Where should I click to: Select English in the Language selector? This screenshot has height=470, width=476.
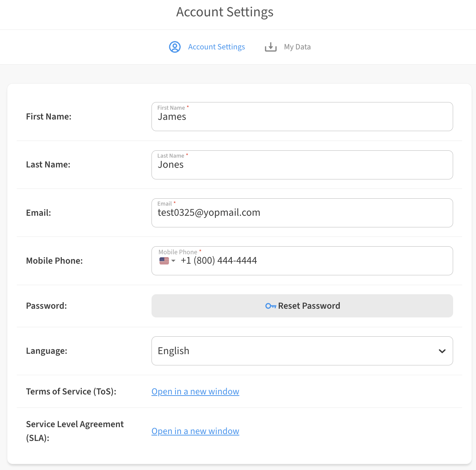(302, 351)
